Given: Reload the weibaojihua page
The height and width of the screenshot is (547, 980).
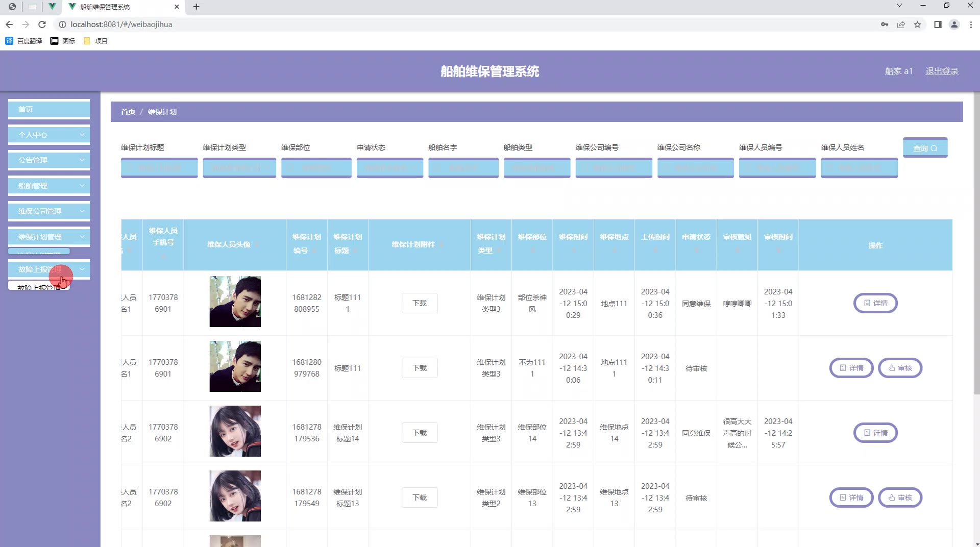Looking at the screenshot, I should [x=42, y=24].
